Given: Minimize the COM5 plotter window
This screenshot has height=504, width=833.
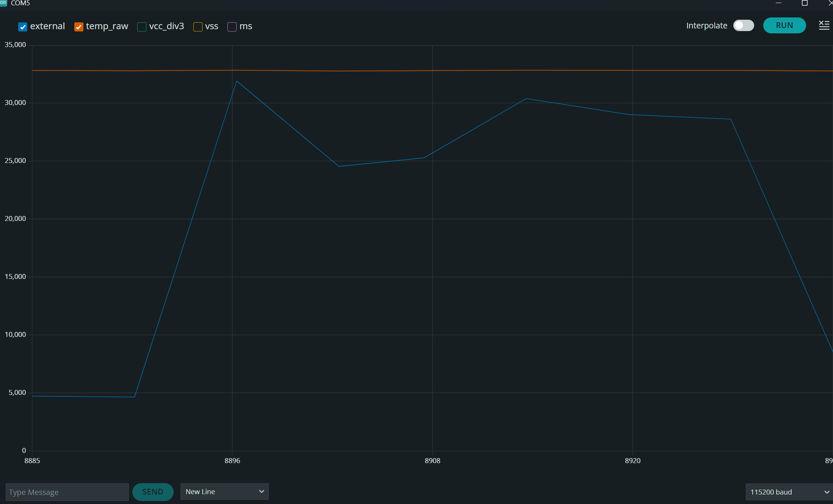Looking at the screenshot, I should tap(778, 3).
